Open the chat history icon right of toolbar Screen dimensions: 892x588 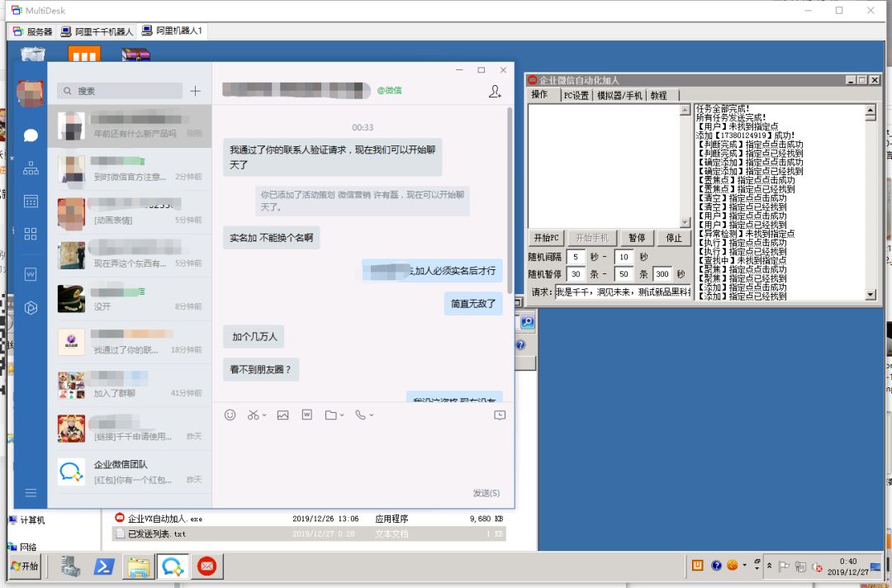[500, 415]
